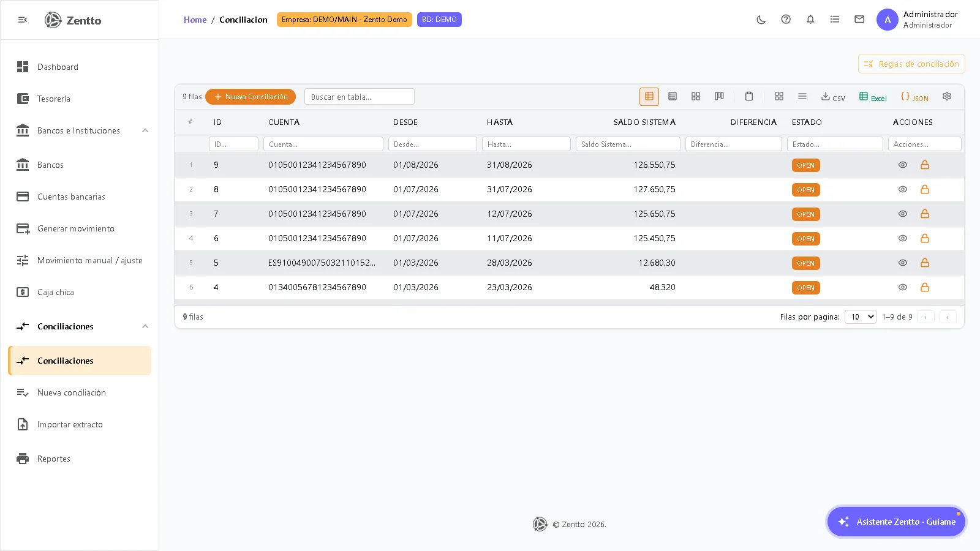The height and width of the screenshot is (551, 980).
Task: Sort by the ESTADO column header
Action: (807, 122)
